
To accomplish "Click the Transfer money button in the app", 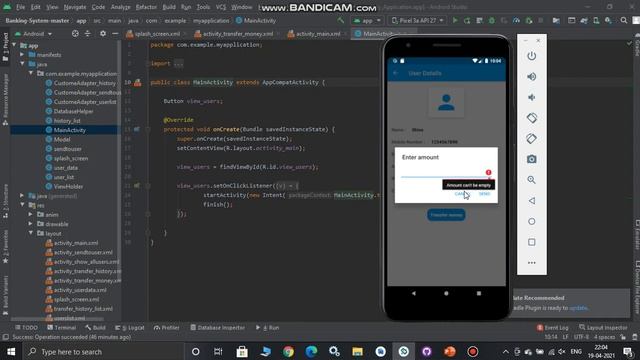I will (446, 215).
